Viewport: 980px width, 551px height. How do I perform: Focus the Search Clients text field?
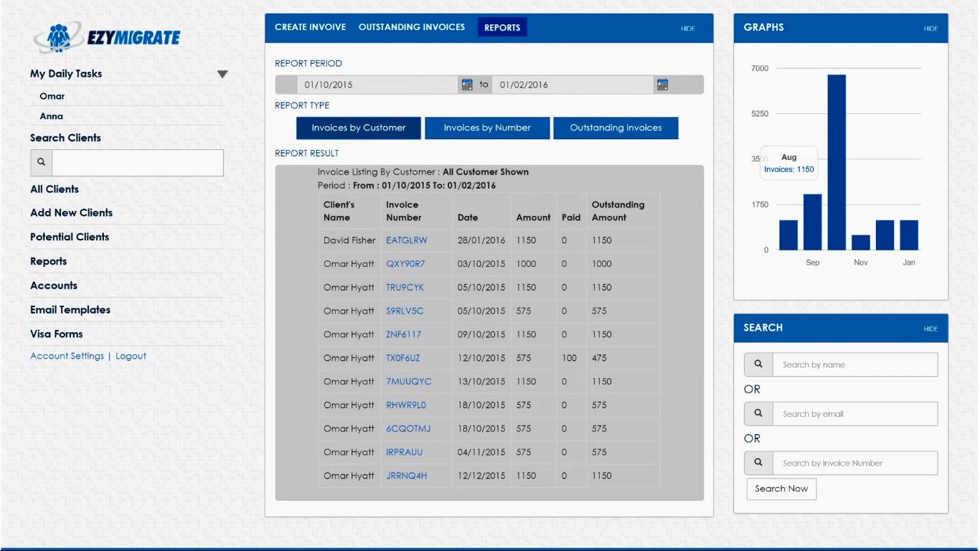pyautogui.click(x=138, y=162)
